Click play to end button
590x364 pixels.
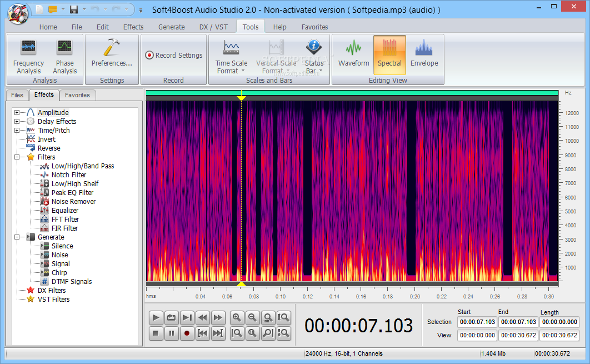click(187, 318)
